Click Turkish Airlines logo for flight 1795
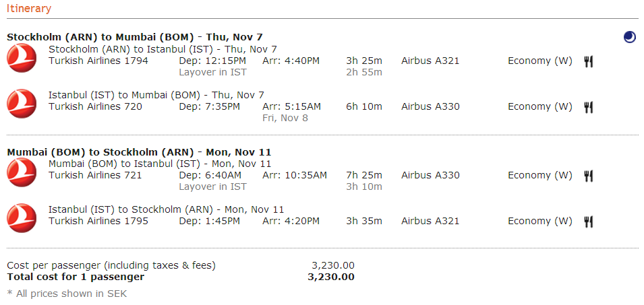Screen dimensions: 644x305 point(22,218)
